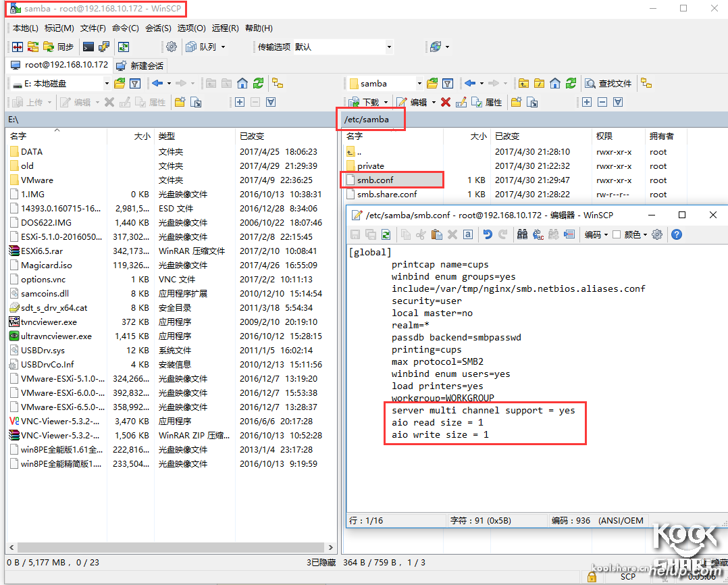728x585 pixels.
Task: Open the 选项(O) menu
Action: tap(191, 28)
